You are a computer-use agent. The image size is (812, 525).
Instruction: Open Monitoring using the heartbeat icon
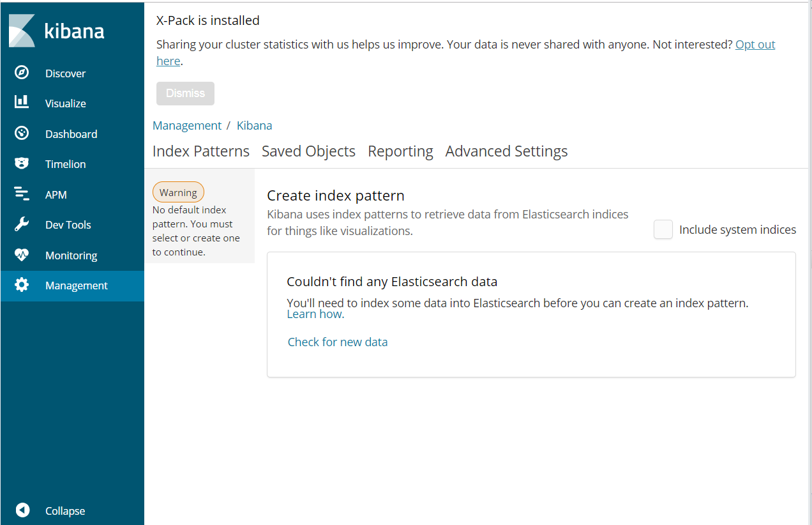click(22, 255)
